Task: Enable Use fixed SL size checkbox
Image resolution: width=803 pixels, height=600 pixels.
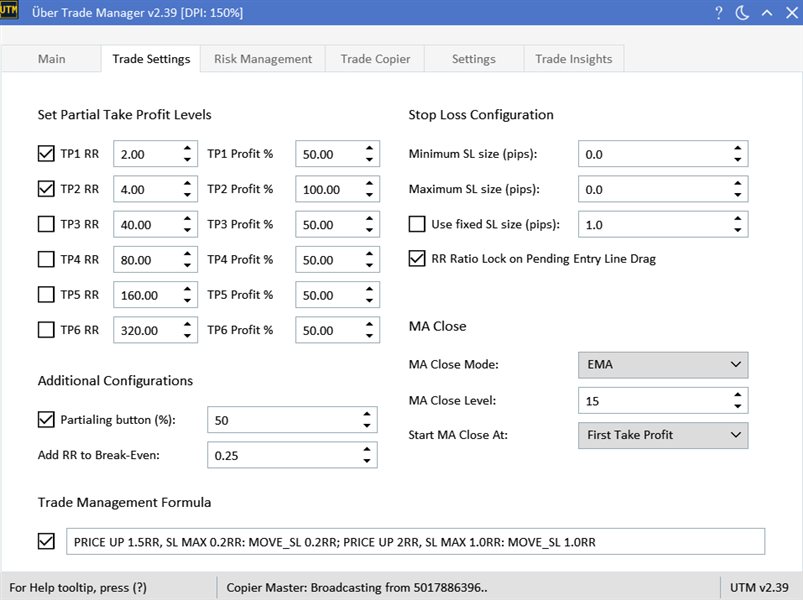Action: 417,224
